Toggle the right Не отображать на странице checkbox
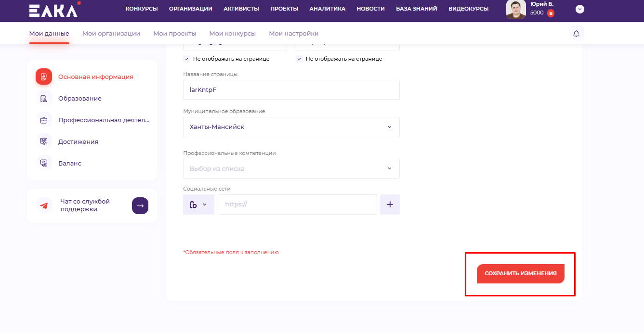 tap(299, 59)
